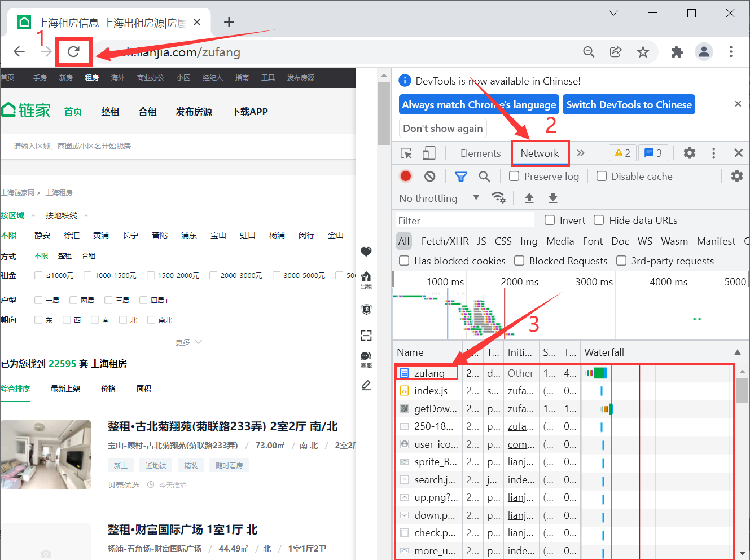Open Network panel settings gear
The height and width of the screenshot is (560, 750).
[x=736, y=176]
